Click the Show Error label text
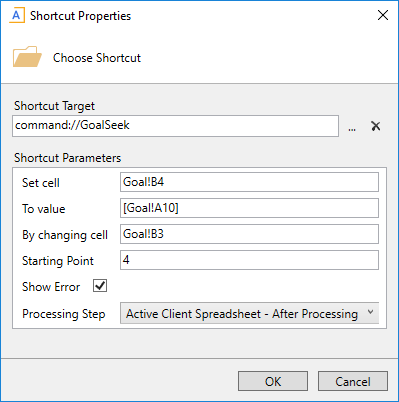The image size is (399, 402). pos(51,287)
